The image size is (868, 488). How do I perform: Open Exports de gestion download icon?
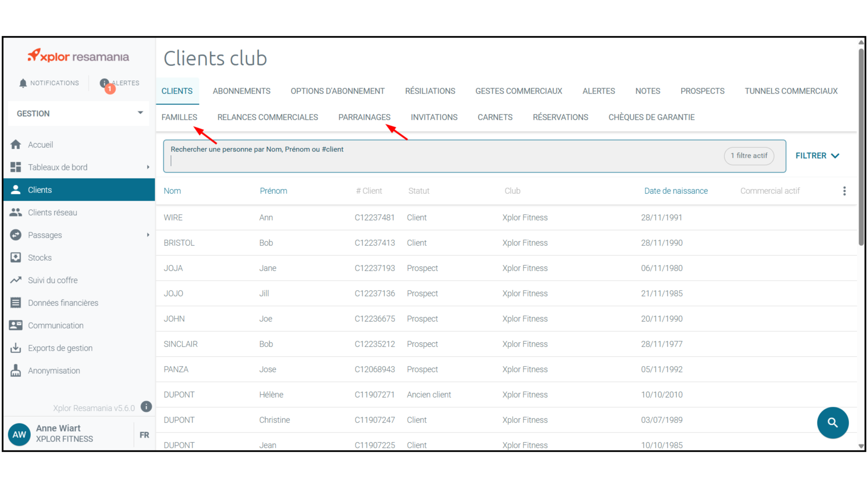(x=16, y=348)
